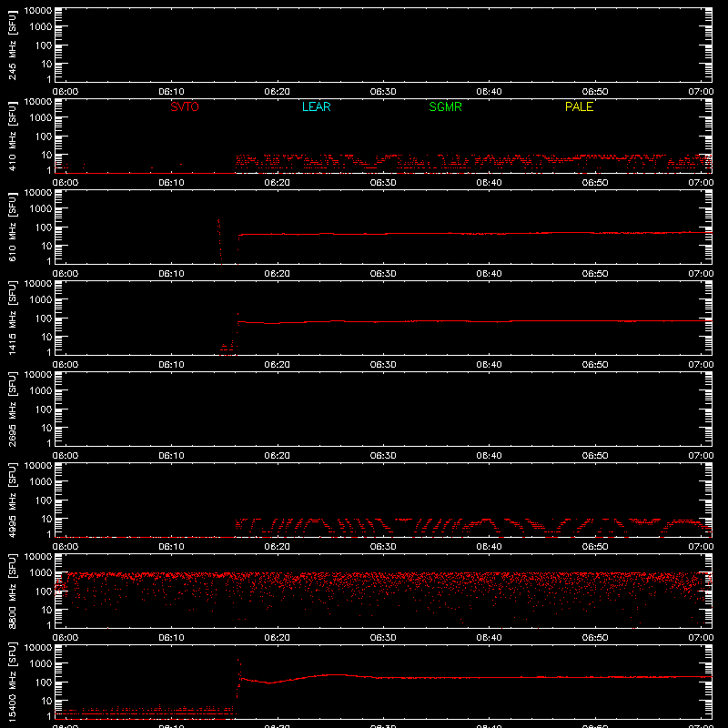728x728 pixels.
Task: Select the 610 MHz [SFU] axis title
Action: coord(12,227)
